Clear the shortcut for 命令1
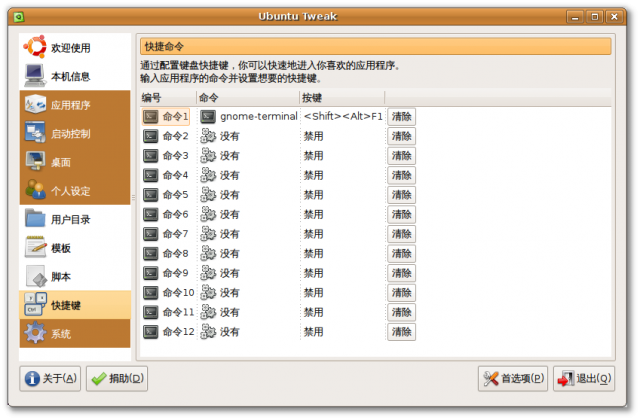The height and width of the screenshot is (420, 640). coord(401,117)
